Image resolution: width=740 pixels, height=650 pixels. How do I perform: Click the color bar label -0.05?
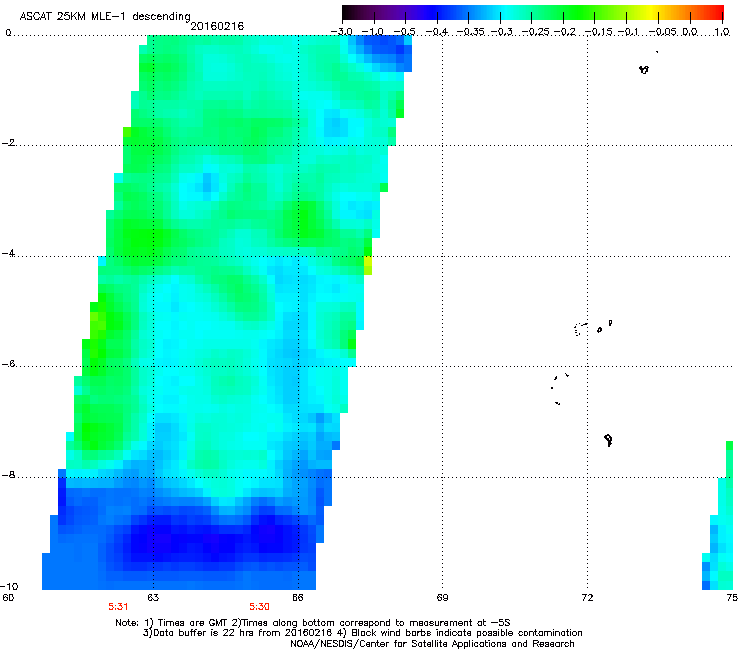tap(663, 32)
